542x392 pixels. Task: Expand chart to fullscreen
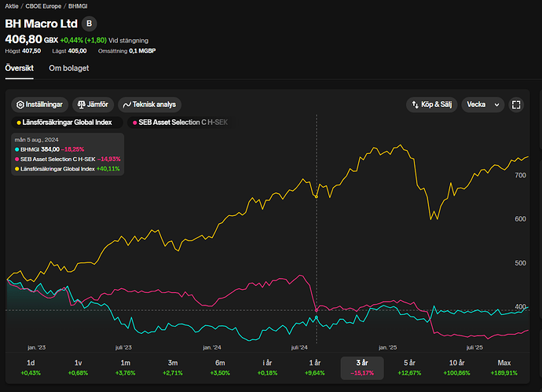pos(516,104)
